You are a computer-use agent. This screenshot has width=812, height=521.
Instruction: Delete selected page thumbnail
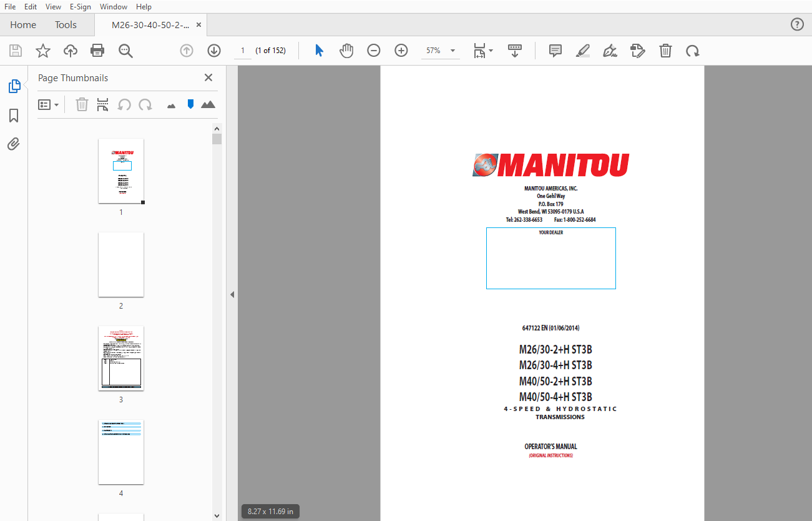coord(82,104)
